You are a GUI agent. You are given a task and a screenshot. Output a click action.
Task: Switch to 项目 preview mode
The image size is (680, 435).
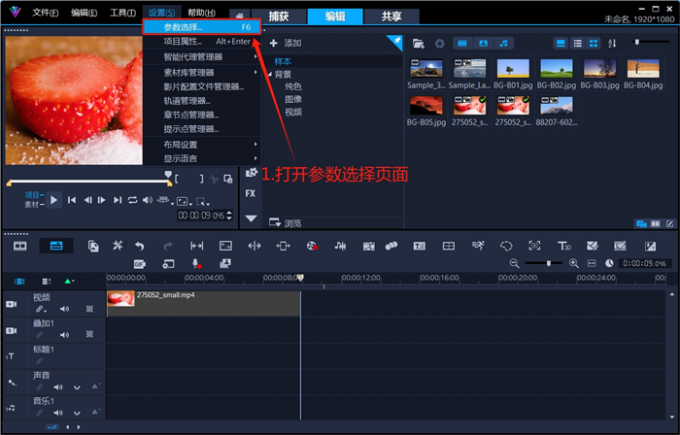pyautogui.click(x=33, y=195)
